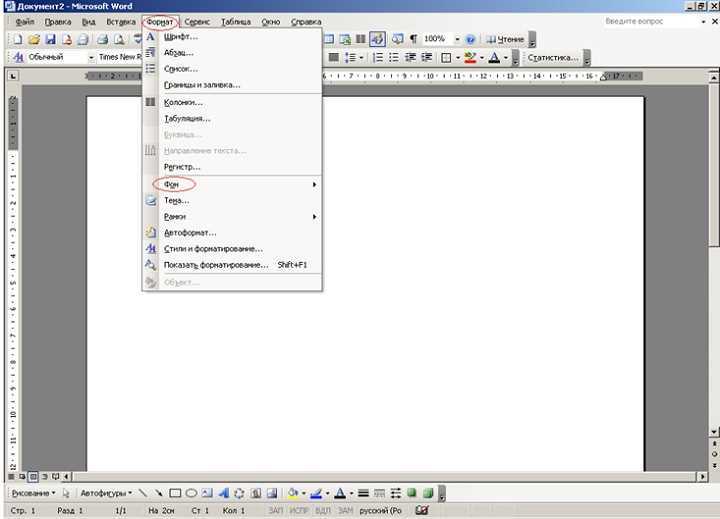The image size is (720, 519).
Task: Choose Абзац... in Format menu
Action: click(232, 53)
